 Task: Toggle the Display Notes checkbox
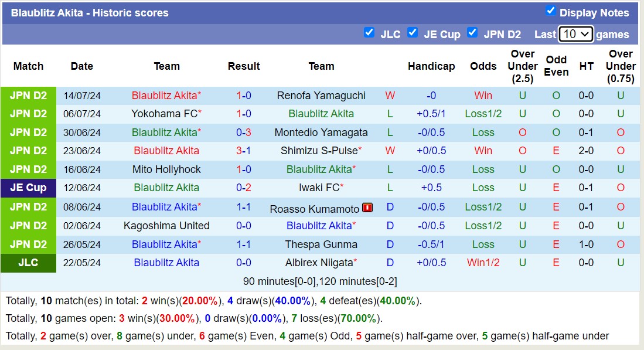tap(550, 11)
